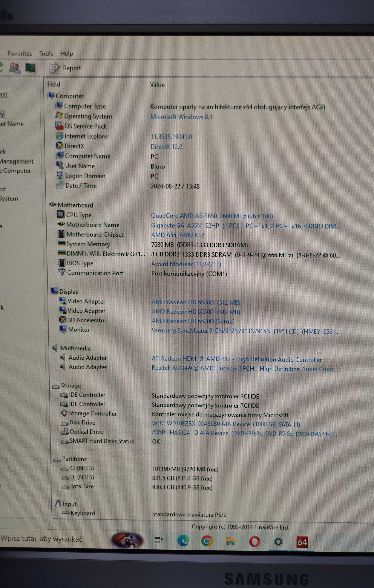Open AMD A55, AMD K12 chipset link

178,235
